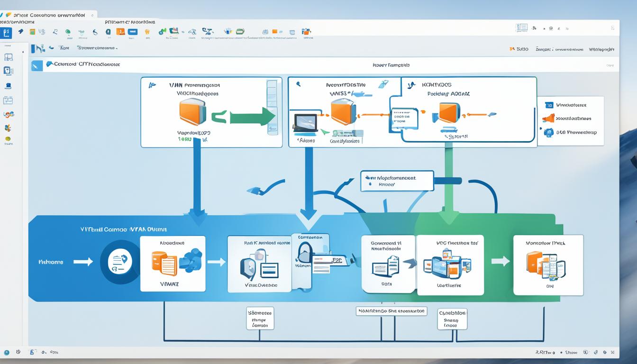
Task: Select the orange cube in the first diagram box
Action: [192, 111]
